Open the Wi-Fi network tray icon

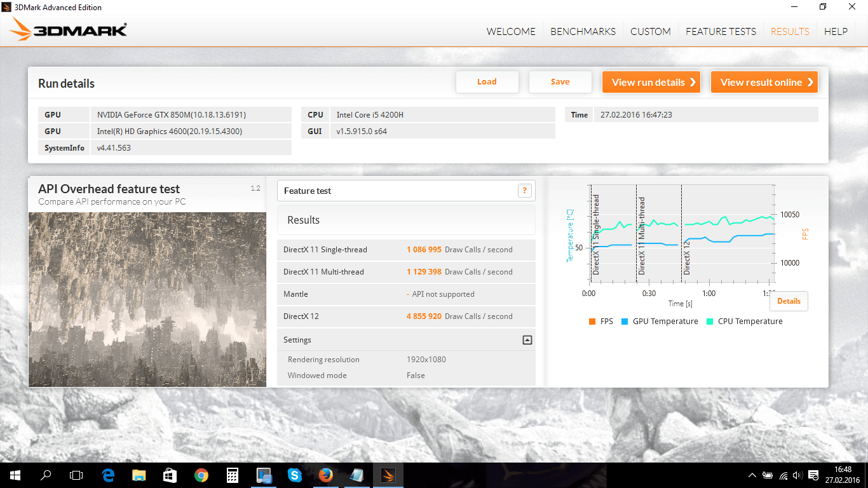click(783, 475)
